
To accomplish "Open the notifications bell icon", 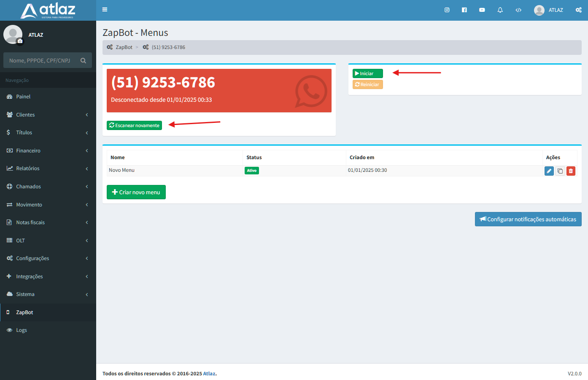I will pos(500,10).
